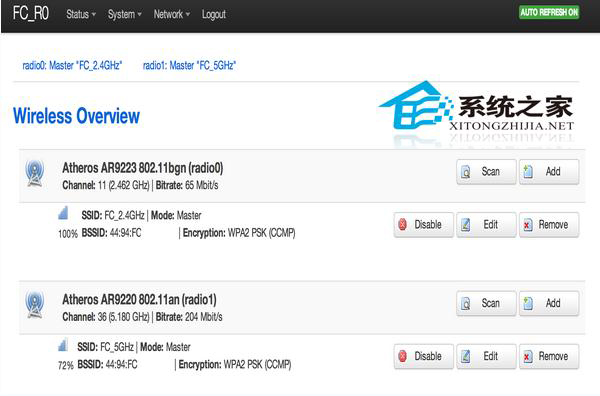Open the Status dropdown menu

(81, 15)
